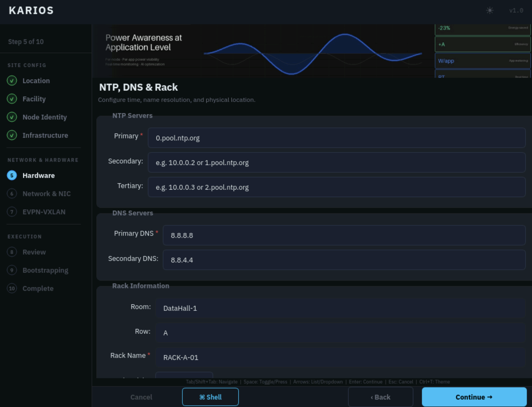532x407 pixels.
Task: Cancel the setup wizard
Action: tap(141, 397)
